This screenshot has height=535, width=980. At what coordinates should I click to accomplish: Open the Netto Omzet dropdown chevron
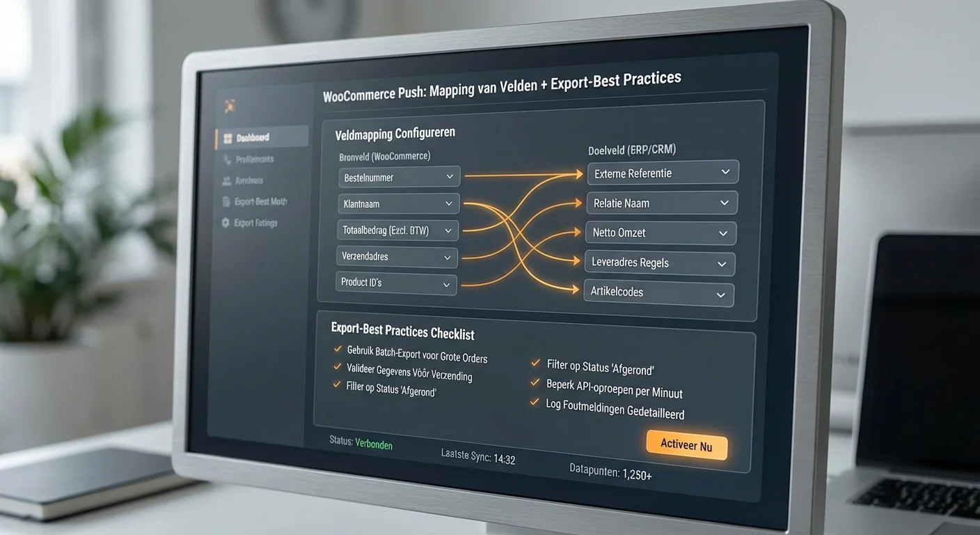pyautogui.click(x=723, y=233)
